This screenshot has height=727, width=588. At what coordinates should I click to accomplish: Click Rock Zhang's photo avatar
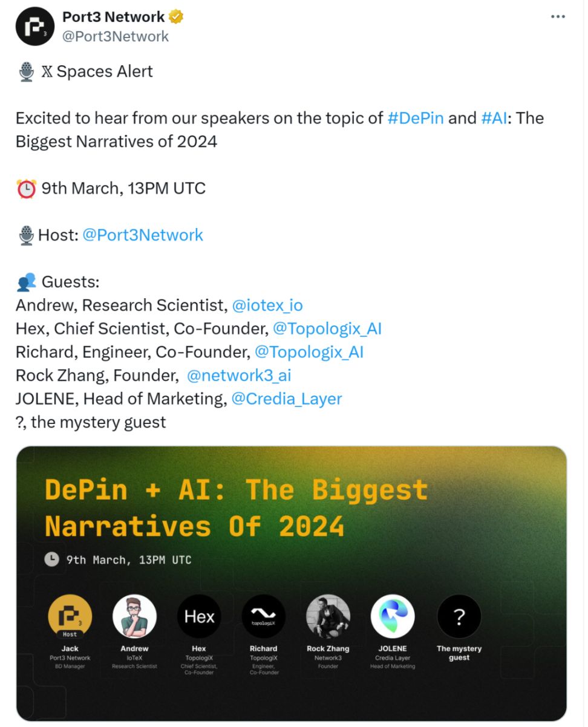tap(328, 616)
